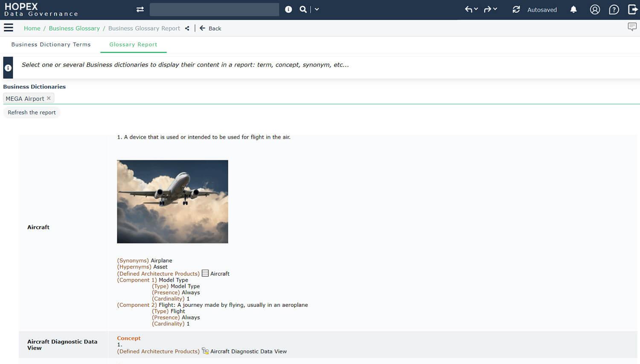This screenshot has height=364, width=640.
Task: Click the switch arrows icon in top bar
Action: coord(140,9)
